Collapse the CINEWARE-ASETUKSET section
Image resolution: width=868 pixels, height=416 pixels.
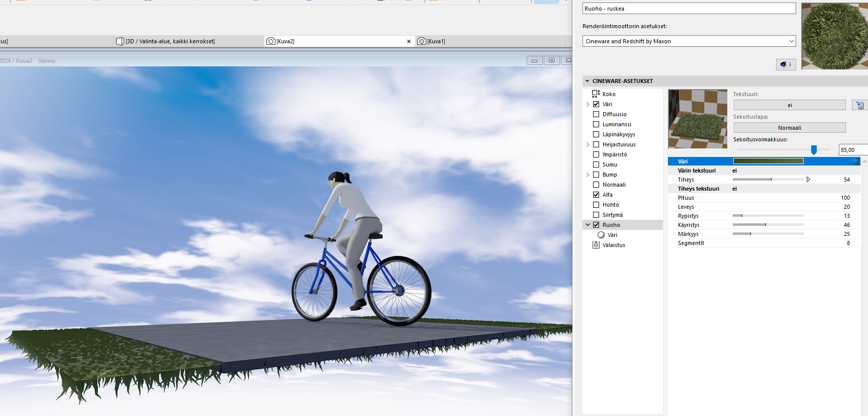(587, 81)
